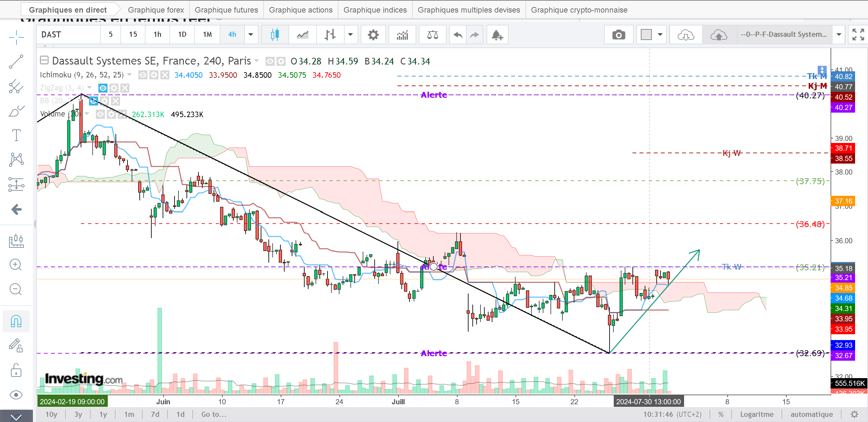Image resolution: width=868 pixels, height=422 pixels.
Task: Select the 1D timeframe button
Action: click(x=182, y=35)
